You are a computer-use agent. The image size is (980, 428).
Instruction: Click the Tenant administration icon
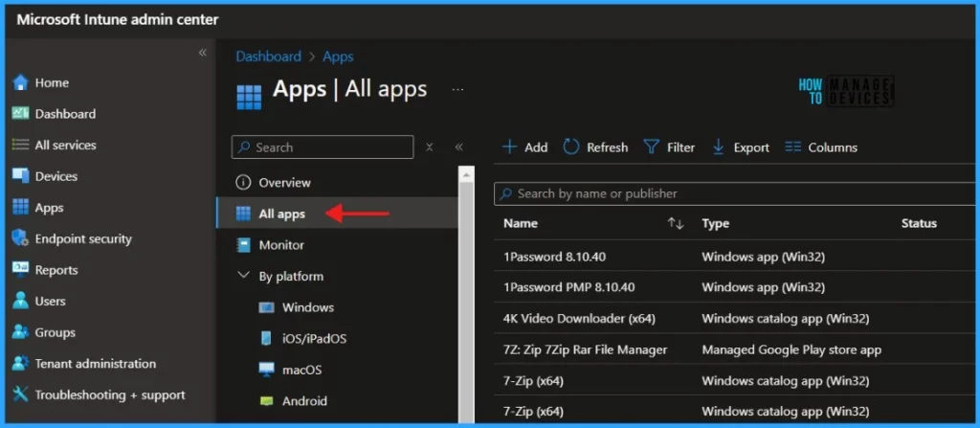pos(21,364)
